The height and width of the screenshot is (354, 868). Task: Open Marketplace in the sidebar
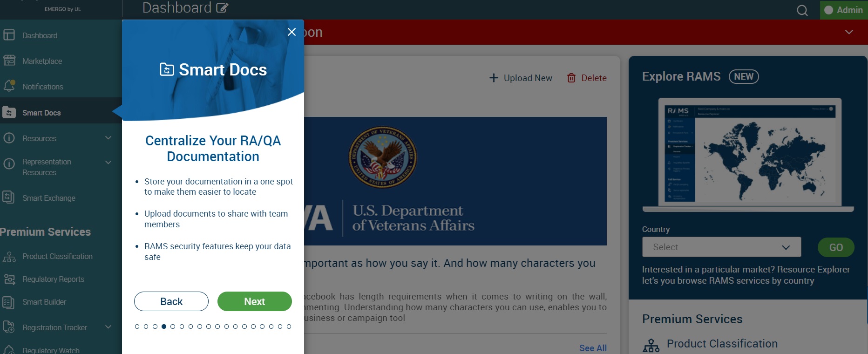click(x=42, y=61)
